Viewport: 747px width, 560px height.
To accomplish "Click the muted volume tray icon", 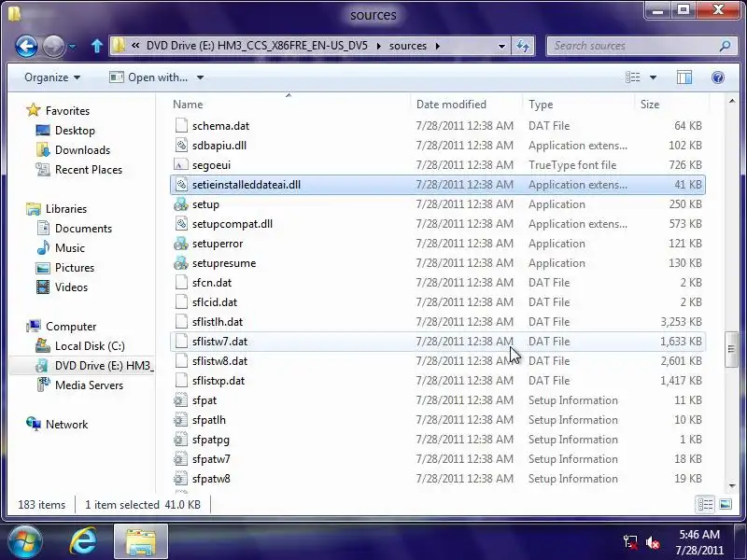I will point(652,542).
